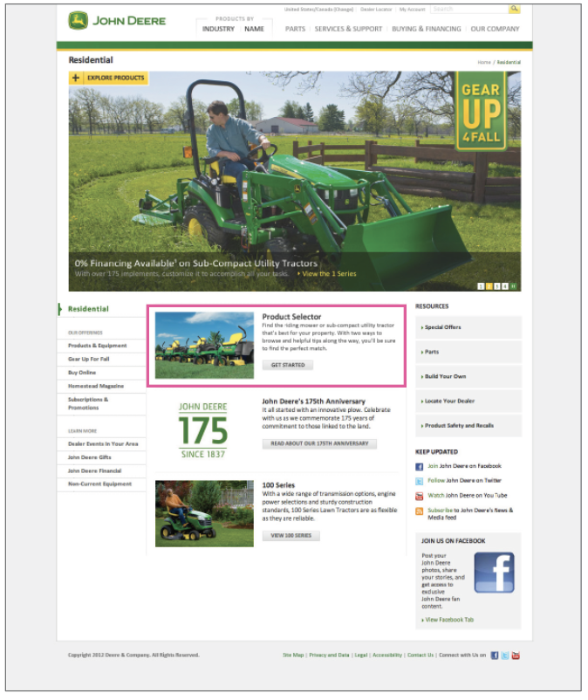Open Non-Current Equipment sidebar link
Screen dimensions: 588x700
click(100, 484)
